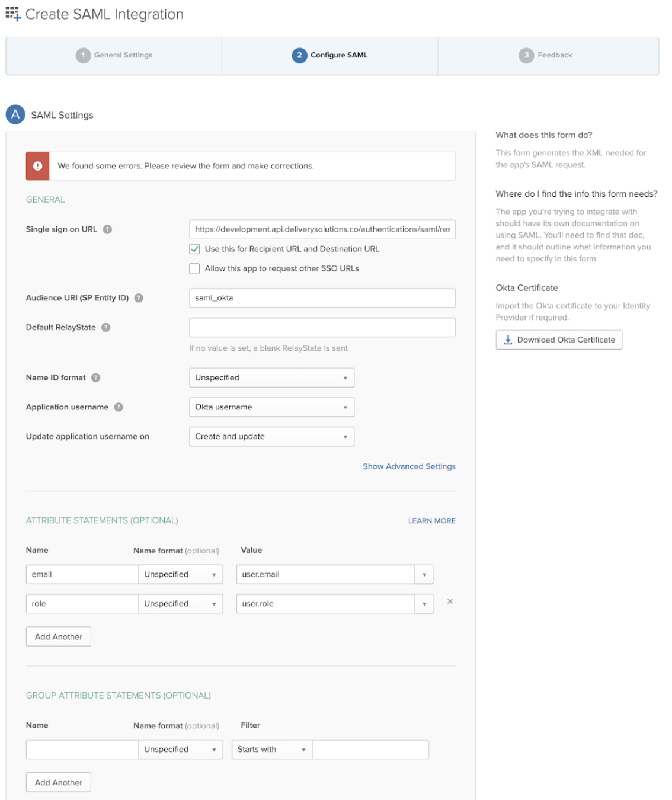Click help icon beside Application username
Image resolution: width=672 pixels, height=800 pixels.
coord(119,407)
